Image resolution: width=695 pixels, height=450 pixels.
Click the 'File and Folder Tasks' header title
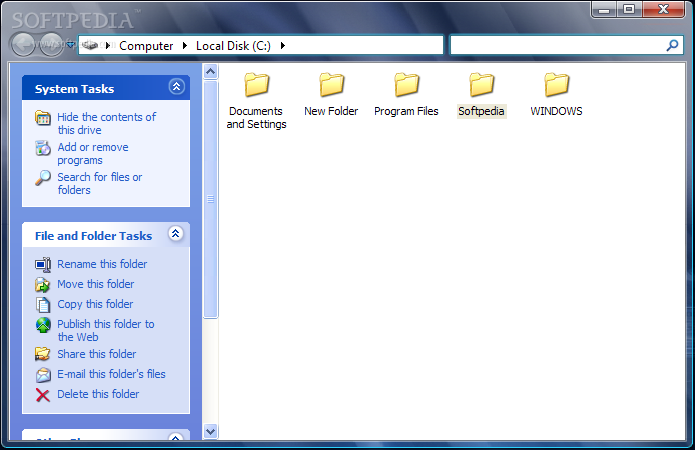tap(94, 236)
